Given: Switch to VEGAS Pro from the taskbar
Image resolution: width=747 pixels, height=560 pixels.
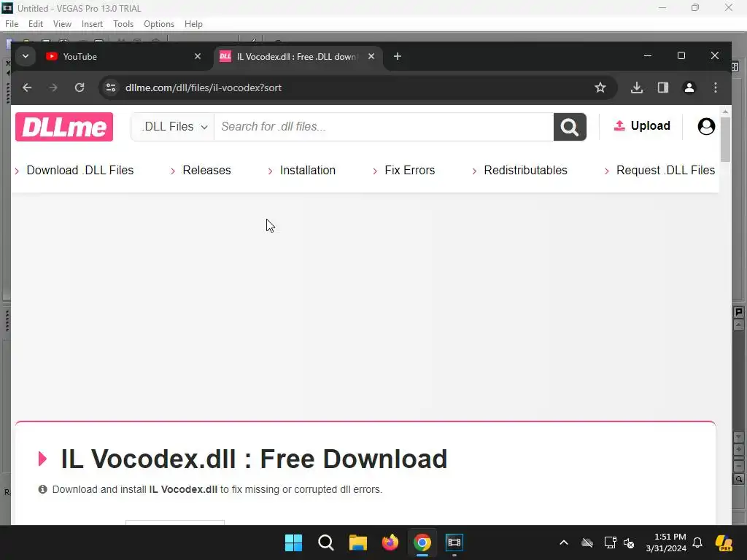Looking at the screenshot, I should click(454, 542).
